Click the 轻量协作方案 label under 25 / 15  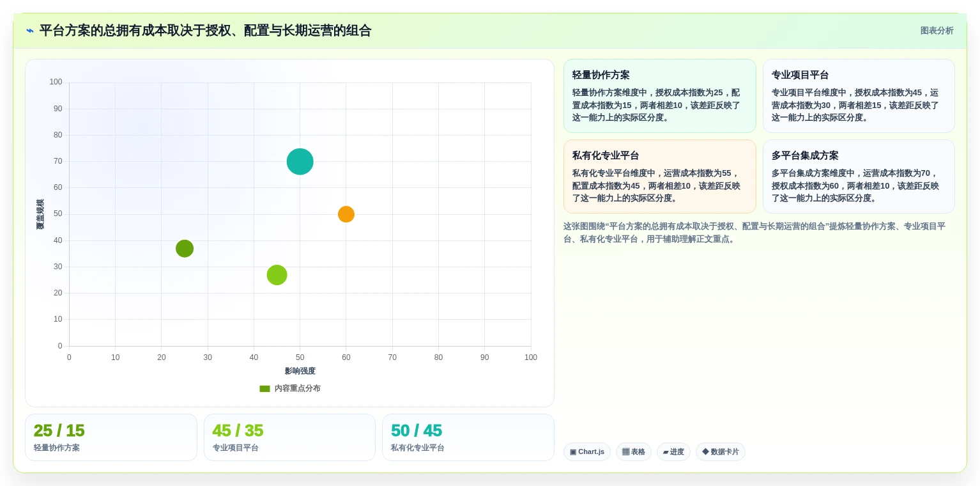point(57,448)
